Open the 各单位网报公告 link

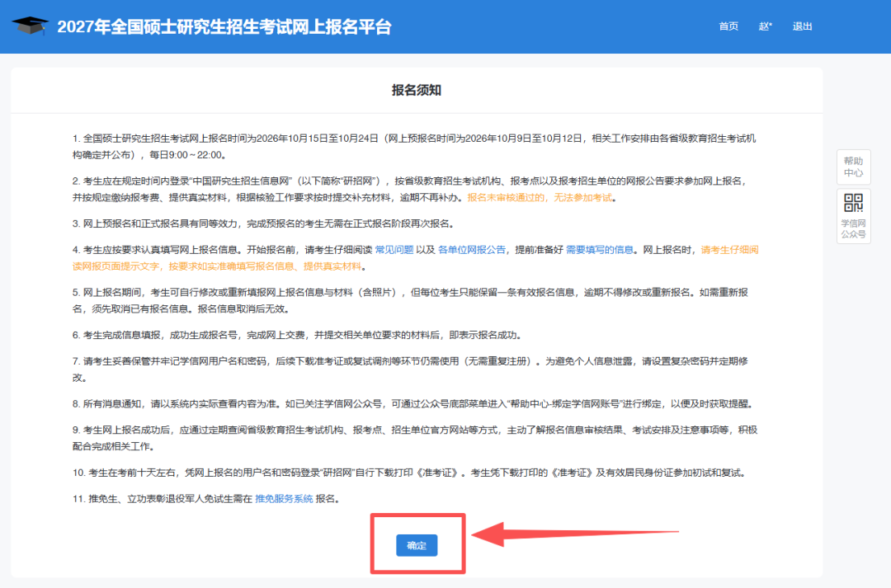click(472, 250)
